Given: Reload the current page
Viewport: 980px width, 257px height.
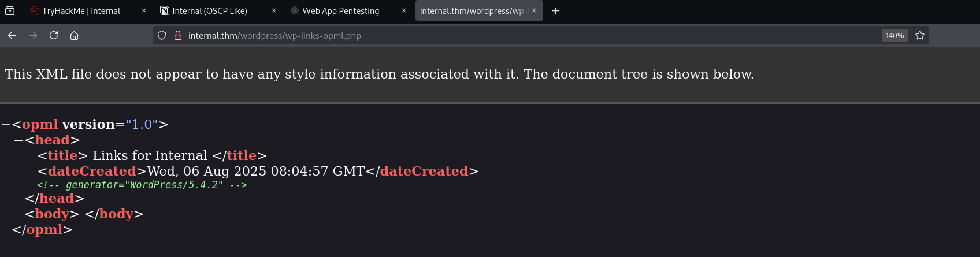Looking at the screenshot, I should coord(54,35).
